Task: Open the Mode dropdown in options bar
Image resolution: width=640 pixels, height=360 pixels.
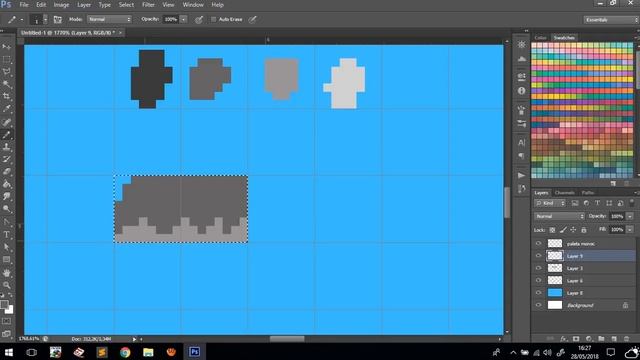Action: pos(109,19)
